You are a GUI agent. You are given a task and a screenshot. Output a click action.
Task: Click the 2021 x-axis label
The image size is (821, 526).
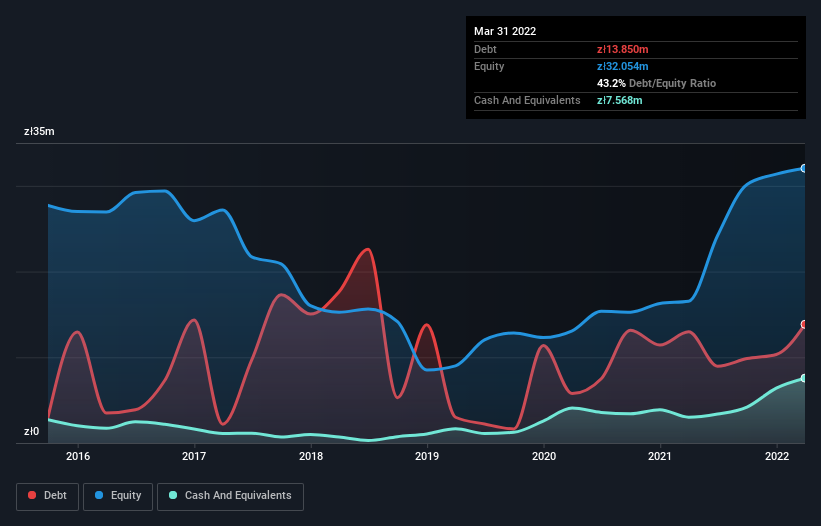click(660, 456)
